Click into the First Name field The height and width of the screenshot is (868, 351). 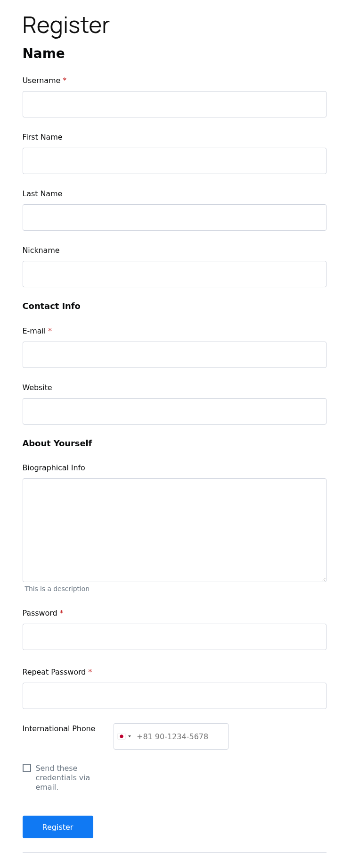(174, 161)
